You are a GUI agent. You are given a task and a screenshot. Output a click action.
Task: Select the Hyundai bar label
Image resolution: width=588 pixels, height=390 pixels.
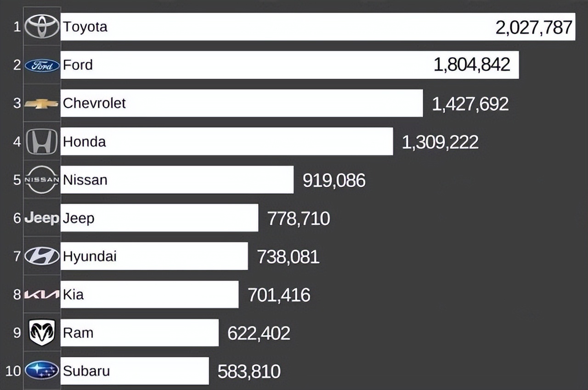pos(90,256)
